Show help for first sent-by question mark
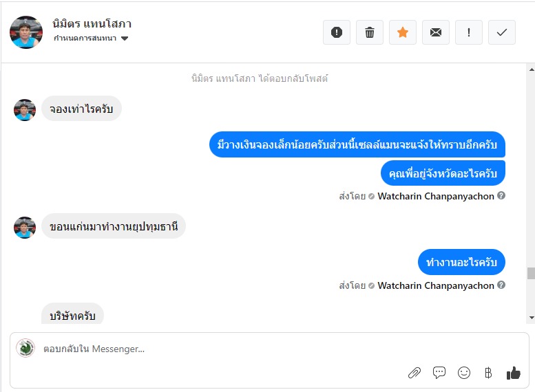 (501, 196)
